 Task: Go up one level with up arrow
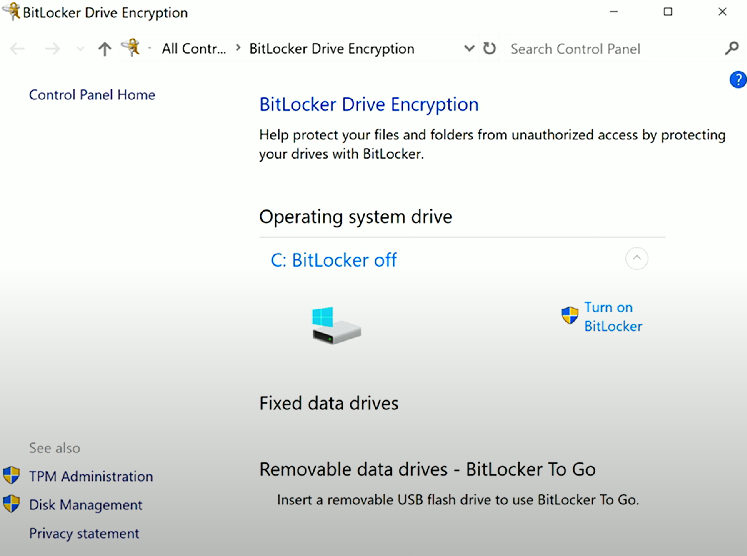click(105, 49)
